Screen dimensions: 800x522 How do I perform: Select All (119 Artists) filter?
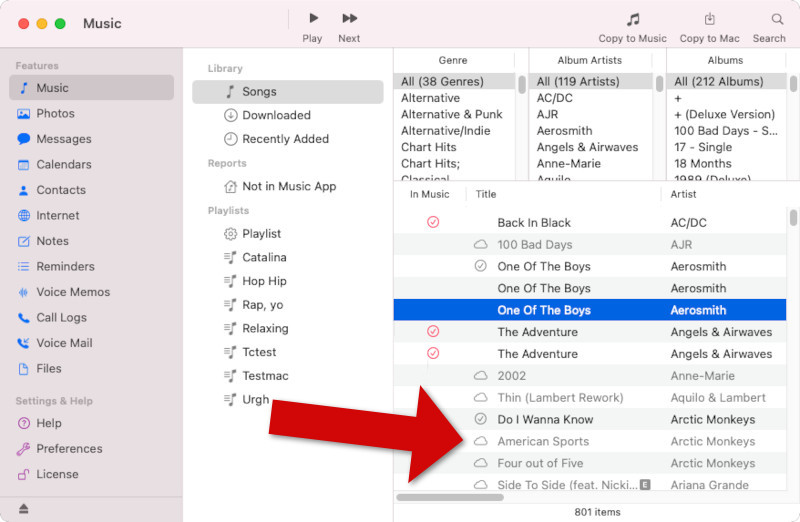[592, 82]
